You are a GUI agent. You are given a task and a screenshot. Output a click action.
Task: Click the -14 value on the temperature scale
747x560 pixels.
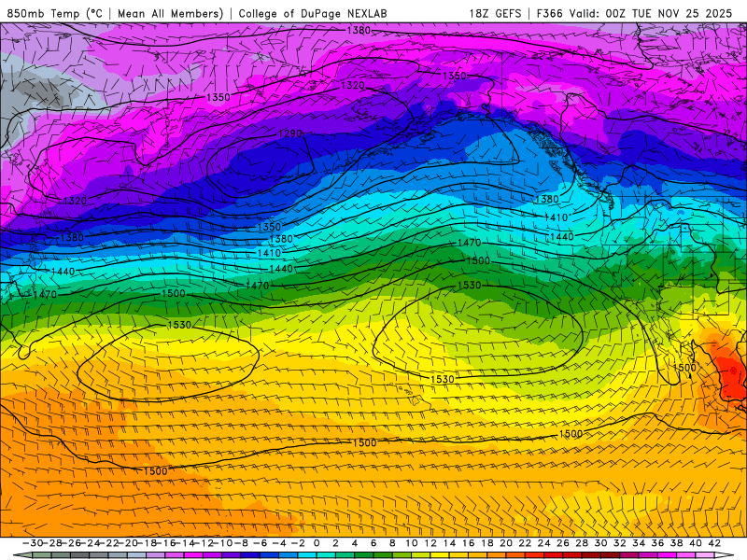coord(185,543)
